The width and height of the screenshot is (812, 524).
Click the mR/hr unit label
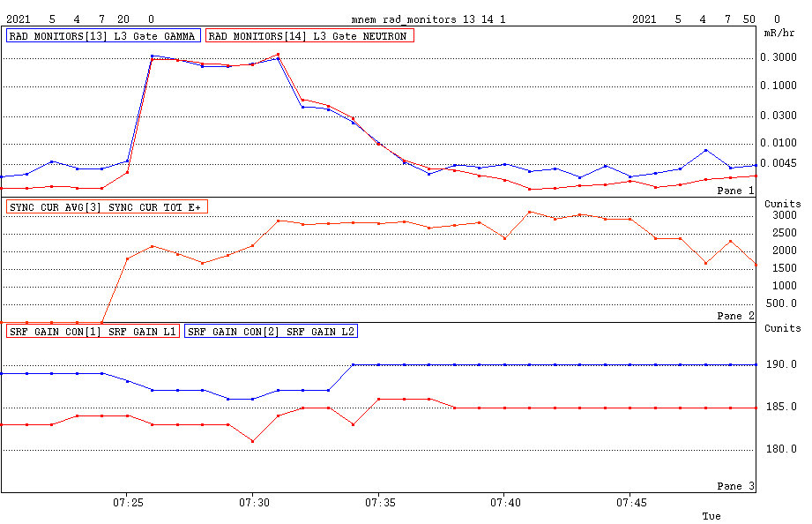click(x=778, y=34)
